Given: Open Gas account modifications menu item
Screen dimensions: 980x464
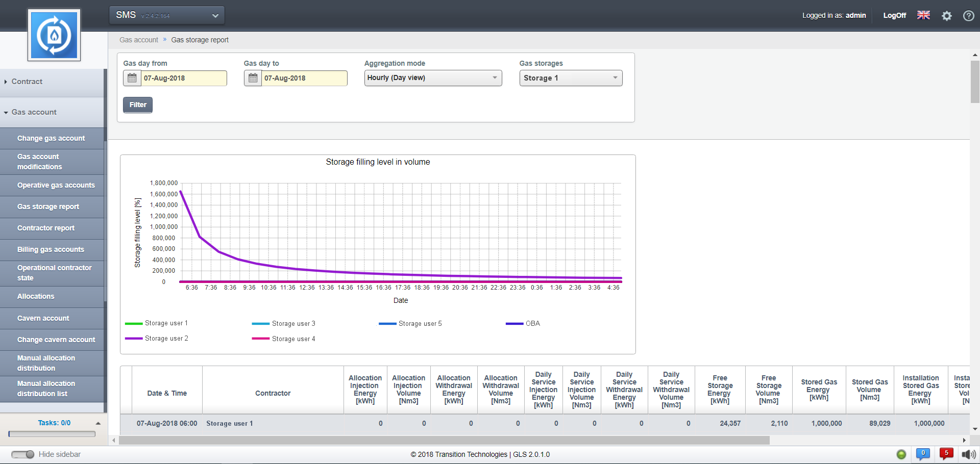Looking at the screenshot, I should coord(52,162).
